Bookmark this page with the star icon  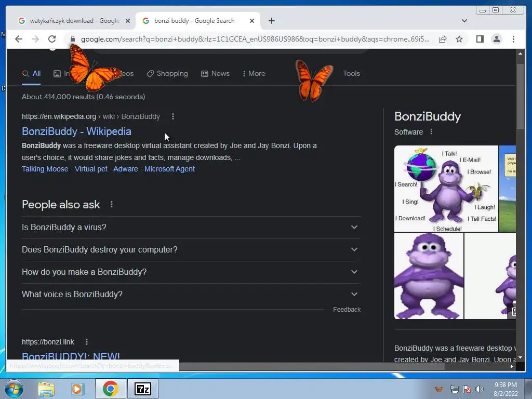459,39
